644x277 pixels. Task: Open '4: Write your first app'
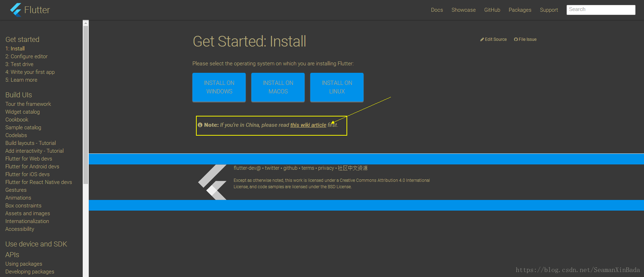tap(30, 72)
